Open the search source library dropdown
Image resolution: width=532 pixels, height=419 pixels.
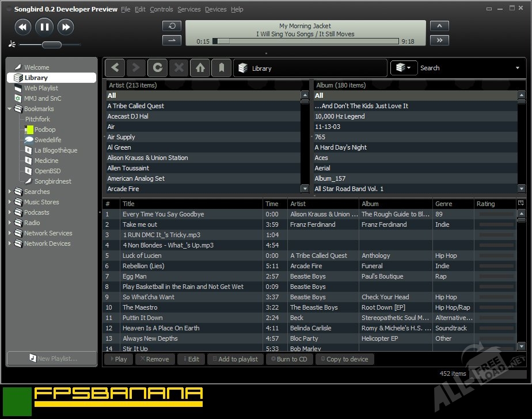pyautogui.click(x=404, y=68)
